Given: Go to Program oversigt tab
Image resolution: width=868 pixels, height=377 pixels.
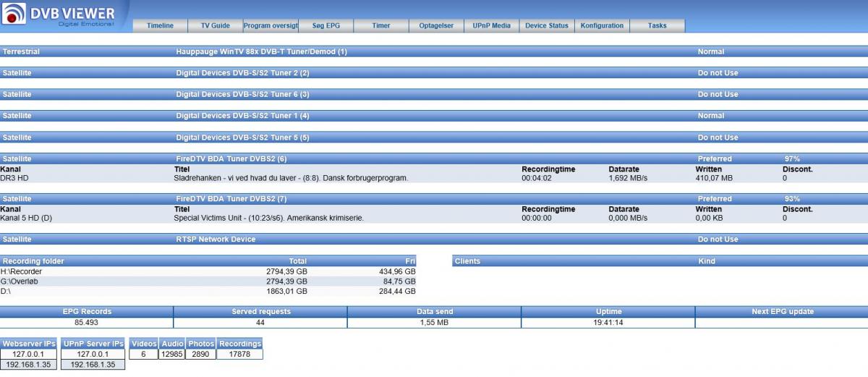Looking at the screenshot, I should pos(271,25).
